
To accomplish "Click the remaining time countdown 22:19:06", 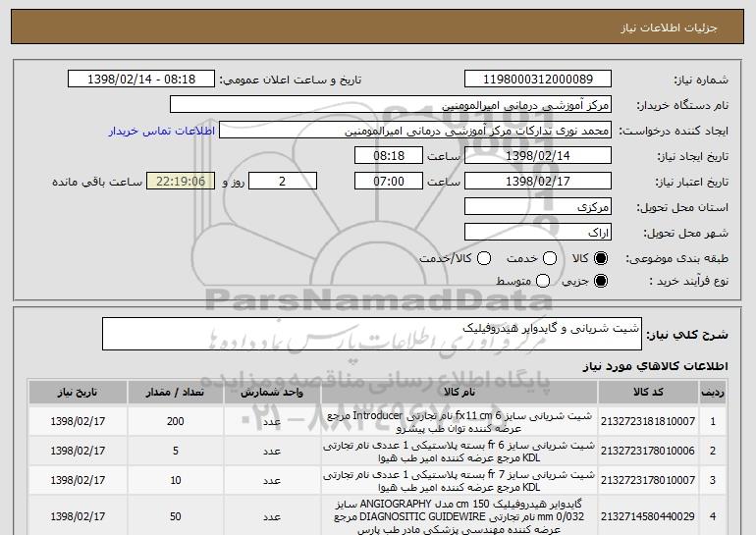I will click(181, 181).
